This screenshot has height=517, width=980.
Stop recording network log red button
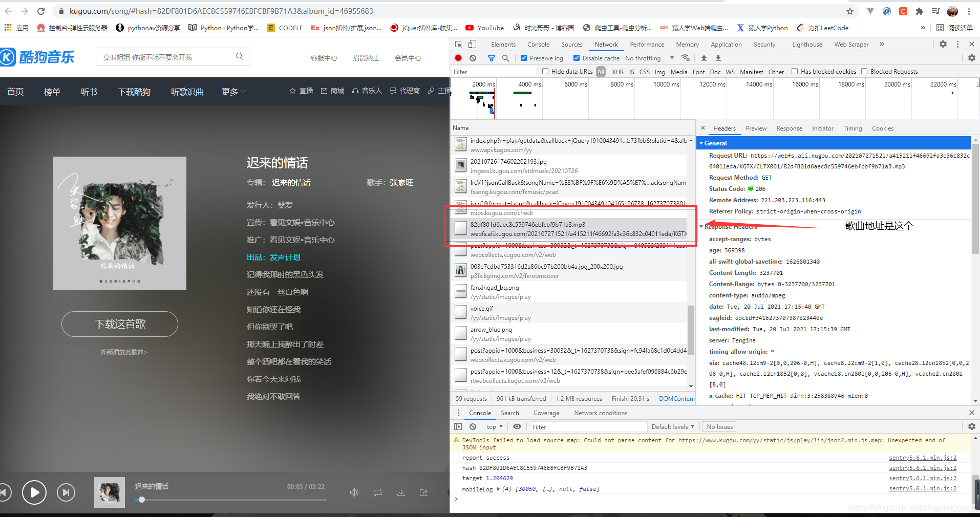coord(458,58)
